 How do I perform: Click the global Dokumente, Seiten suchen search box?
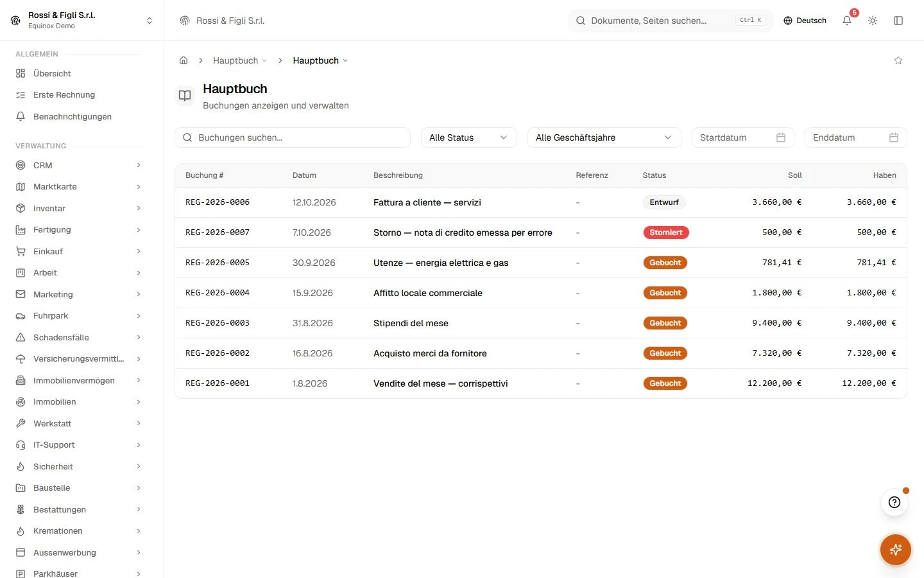coord(671,21)
